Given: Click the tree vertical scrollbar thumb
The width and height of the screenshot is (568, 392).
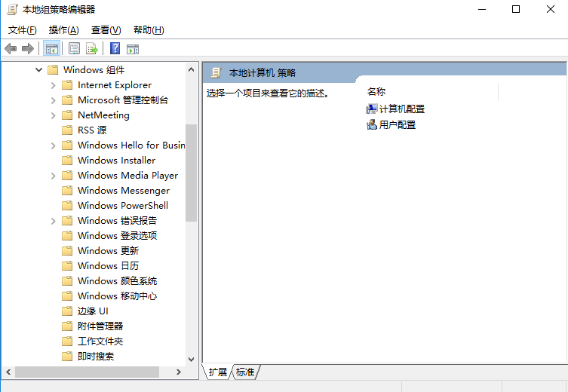Looking at the screenshot, I should click(x=192, y=173).
